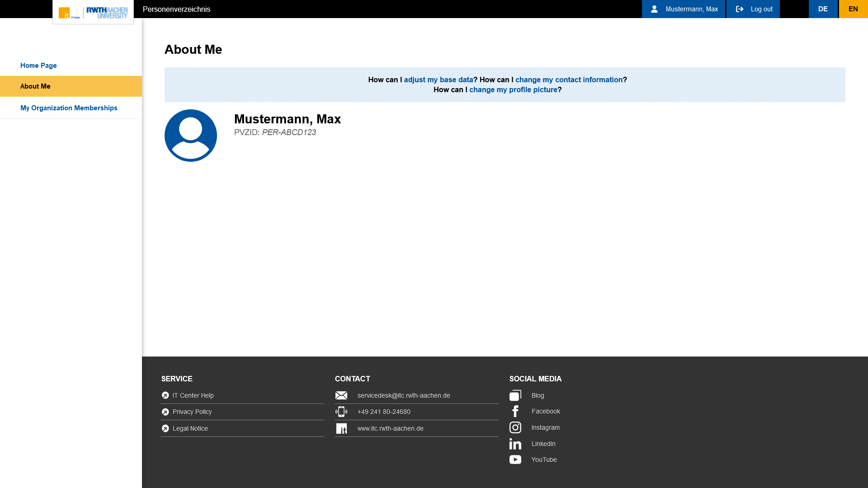The width and height of the screenshot is (868, 488).
Task: Click the envelope email icon
Action: [341, 395]
